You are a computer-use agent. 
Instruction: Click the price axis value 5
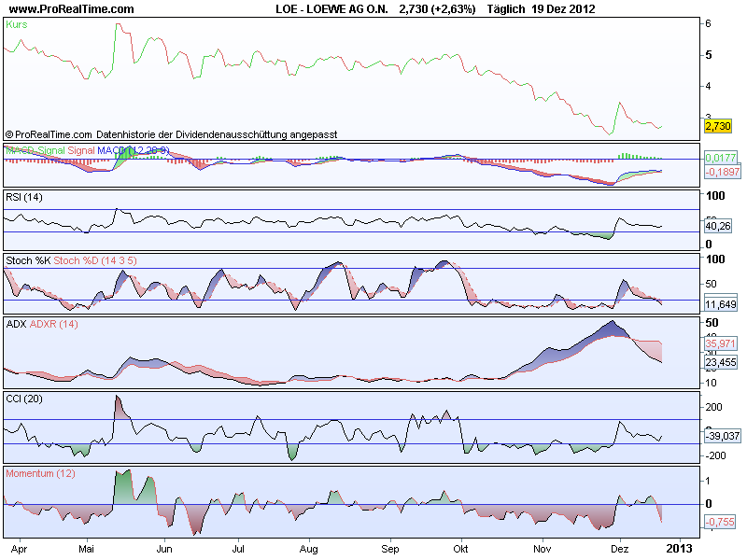click(709, 55)
